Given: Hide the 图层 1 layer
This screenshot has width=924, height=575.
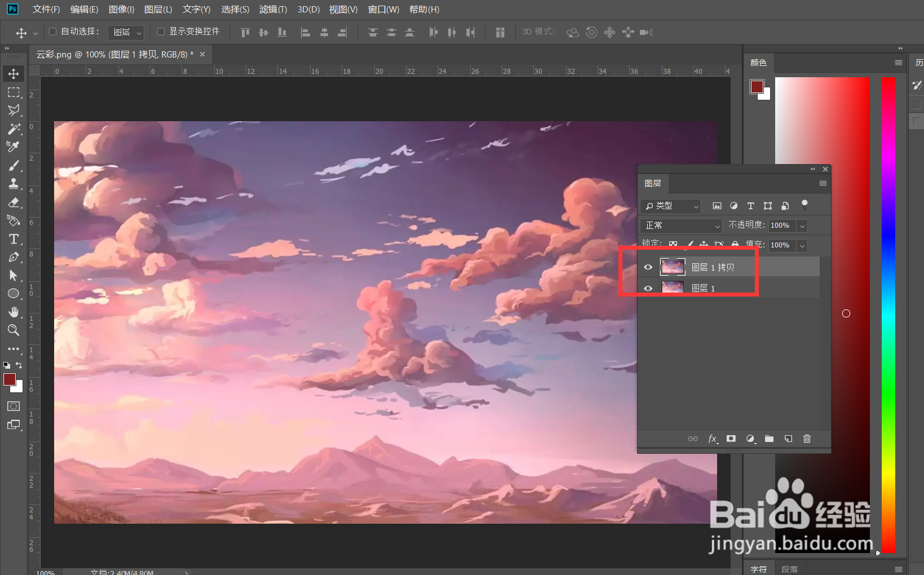Looking at the screenshot, I should point(648,288).
